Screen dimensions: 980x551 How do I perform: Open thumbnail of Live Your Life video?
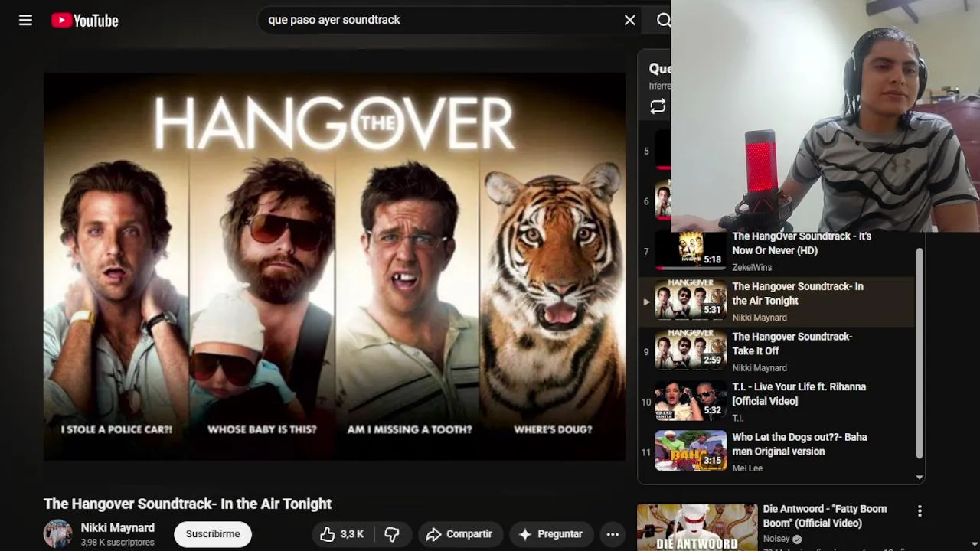click(x=690, y=401)
